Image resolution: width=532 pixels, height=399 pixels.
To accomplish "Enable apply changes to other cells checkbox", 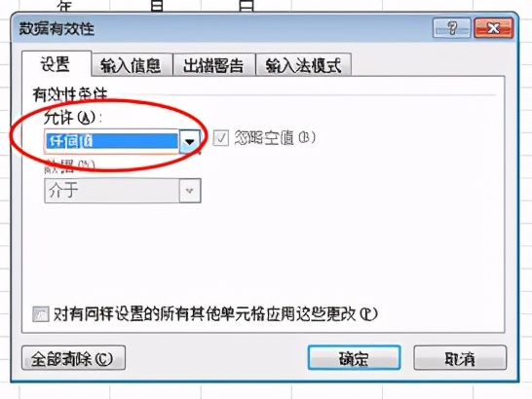I will (41, 314).
